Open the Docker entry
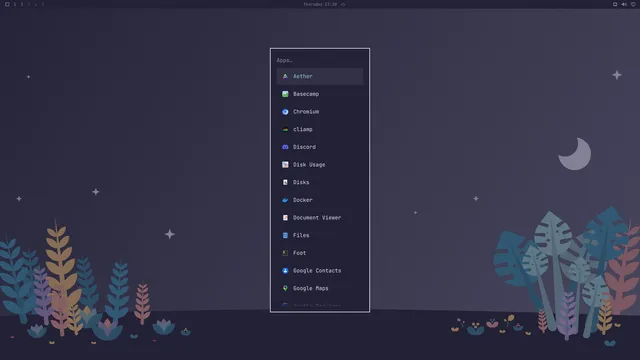The height and width of the screenshot is (360, 640). [x=320, y=200]
